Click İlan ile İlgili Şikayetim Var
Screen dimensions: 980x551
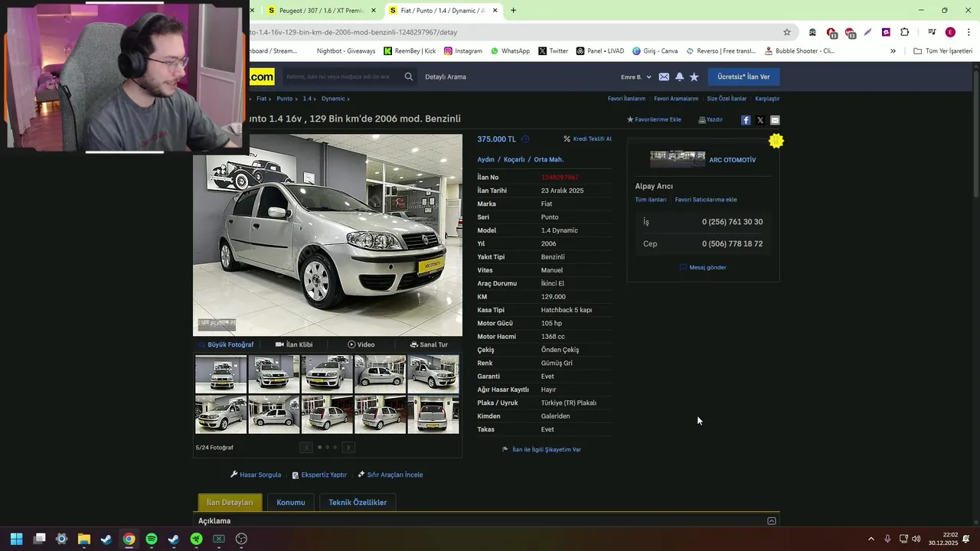click(x=541, y=450)
